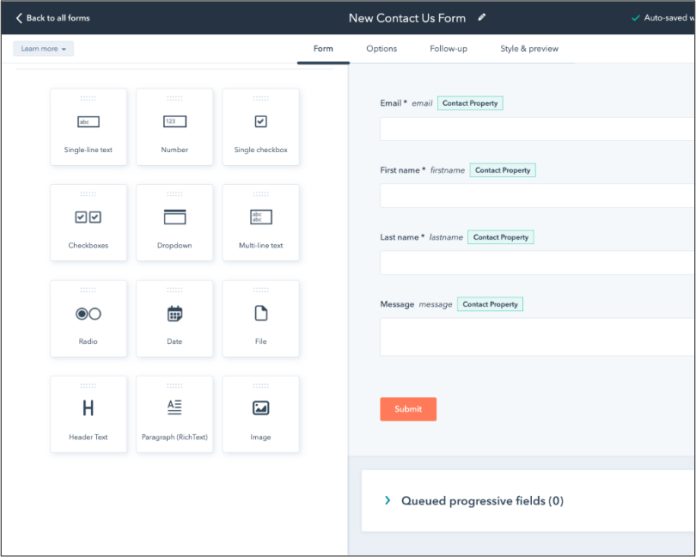The image size is (696, 557).
Task: Expand Queued progressive fields section
Action: pos(388,500)
